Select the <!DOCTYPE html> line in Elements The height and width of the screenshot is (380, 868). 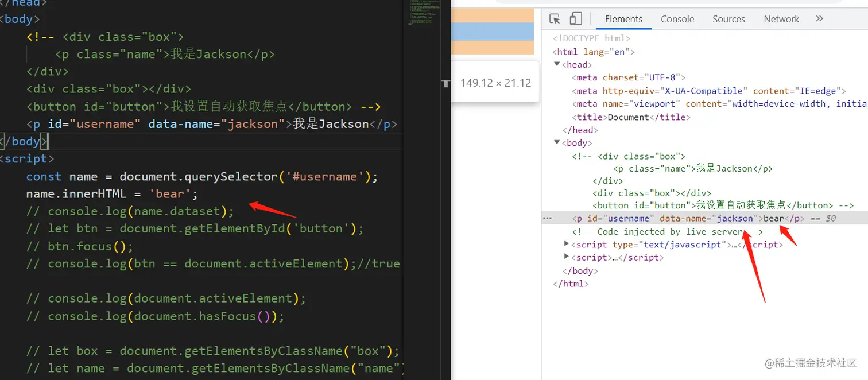point(592,38)
